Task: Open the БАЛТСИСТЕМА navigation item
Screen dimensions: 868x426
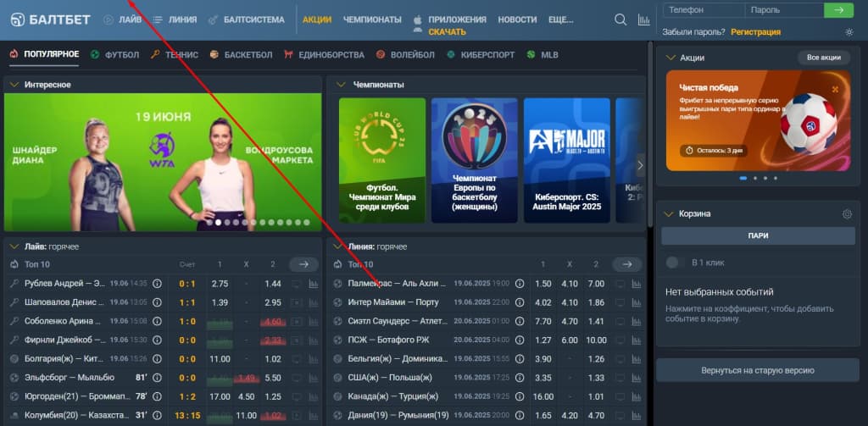Action: (247, 19)
